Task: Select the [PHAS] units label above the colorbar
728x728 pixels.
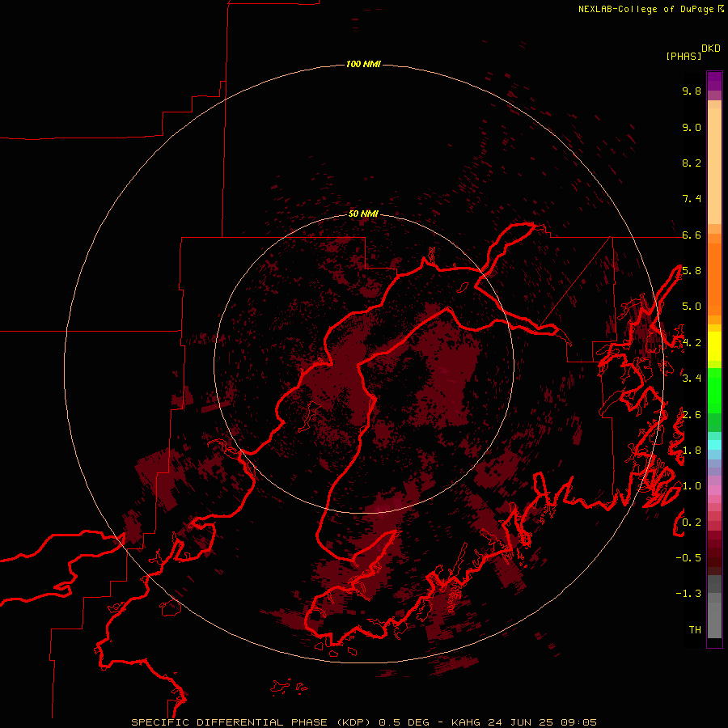Action: tap(684, 56)
